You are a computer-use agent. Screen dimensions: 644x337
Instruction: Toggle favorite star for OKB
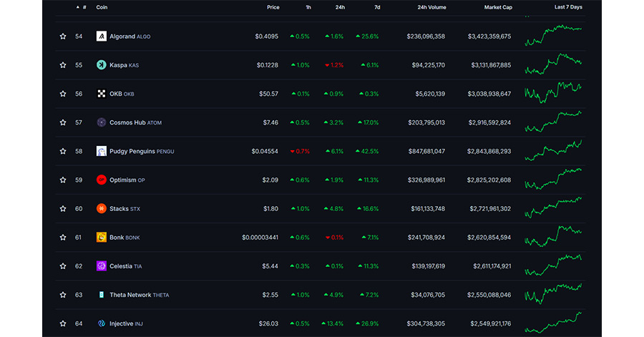(x=63, y=94)
